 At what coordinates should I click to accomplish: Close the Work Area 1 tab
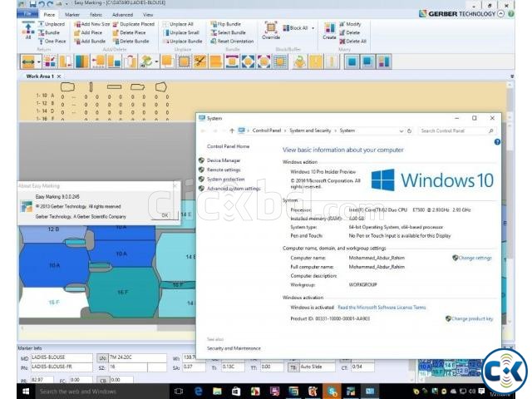pyautogui.click(x=59, y=76)
